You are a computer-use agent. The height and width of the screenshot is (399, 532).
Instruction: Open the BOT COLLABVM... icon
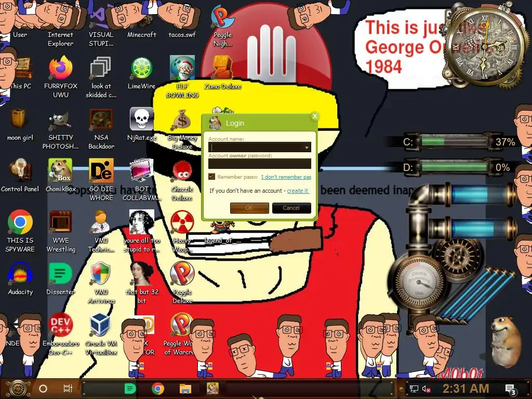pyautogui.click(x=141, y=180)
